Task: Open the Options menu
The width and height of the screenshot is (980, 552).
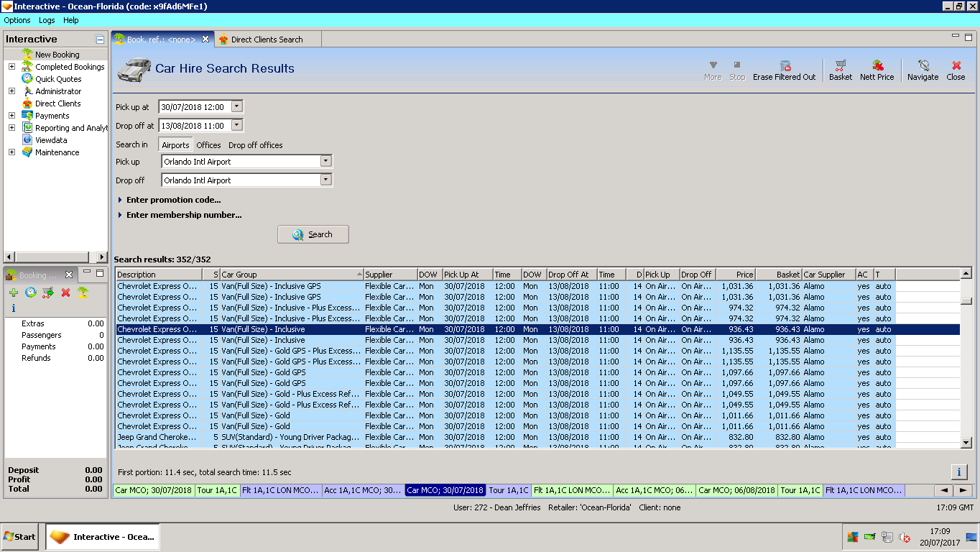Action: pos(17,20)
